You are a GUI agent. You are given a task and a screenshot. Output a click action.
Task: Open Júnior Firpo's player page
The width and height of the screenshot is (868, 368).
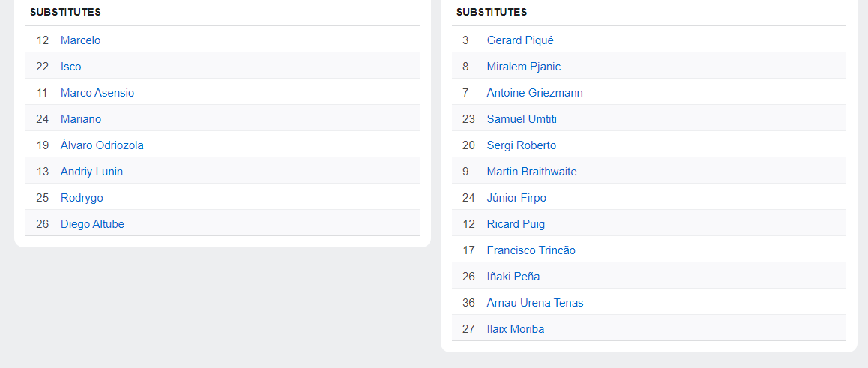point(516,198)
